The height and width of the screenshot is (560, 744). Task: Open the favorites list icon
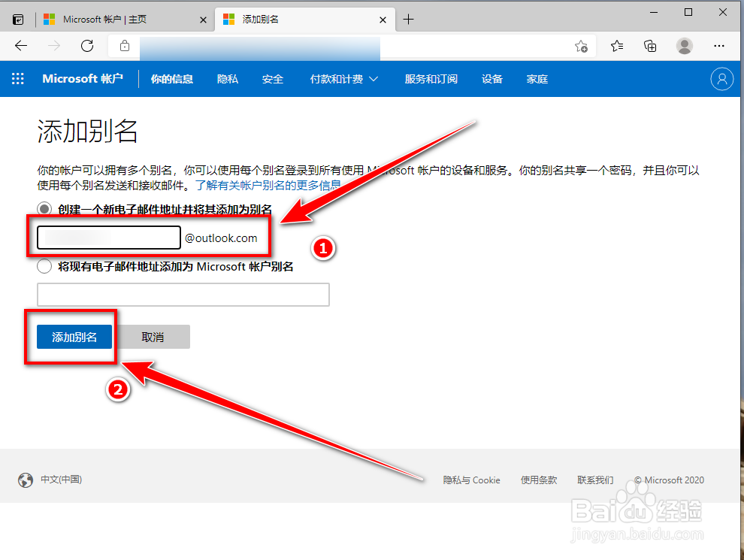[617, 46]
